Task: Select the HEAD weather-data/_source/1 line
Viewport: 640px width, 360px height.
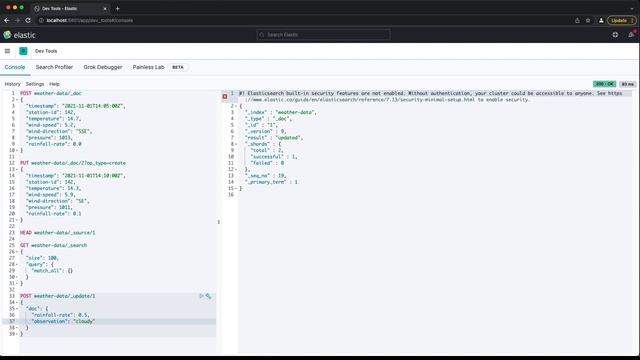Action: [58, 233]
